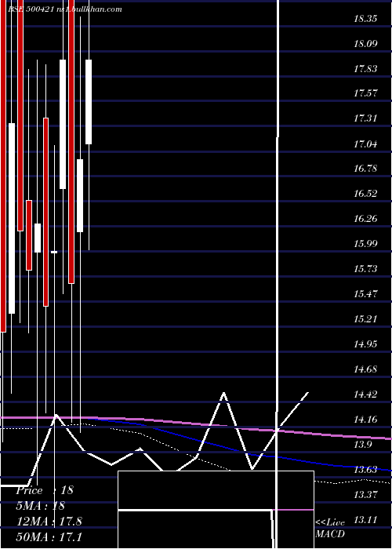Click the 18.35 price axis label
The height and width of the screenshot is (549, 392).
(365, 19)
